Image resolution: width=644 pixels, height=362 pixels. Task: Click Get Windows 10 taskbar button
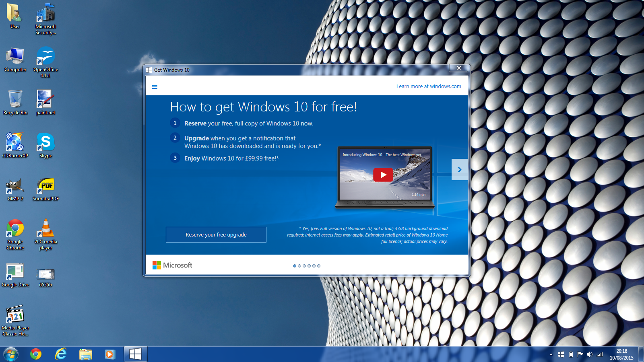[x=136, y=354]
